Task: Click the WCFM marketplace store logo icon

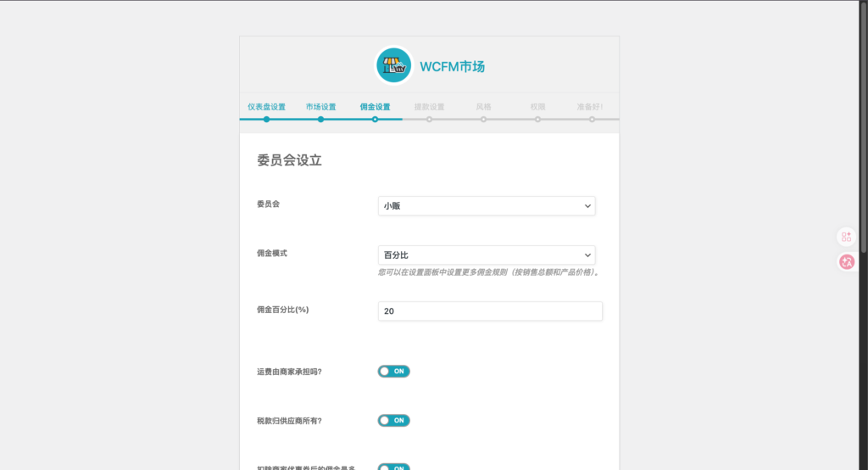Action: point(393,65)
